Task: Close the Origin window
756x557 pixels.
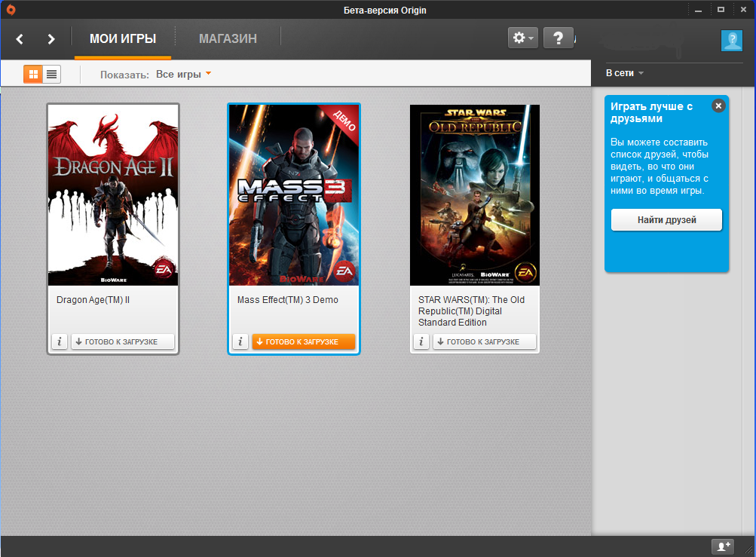Action: [x=743, y=10]
